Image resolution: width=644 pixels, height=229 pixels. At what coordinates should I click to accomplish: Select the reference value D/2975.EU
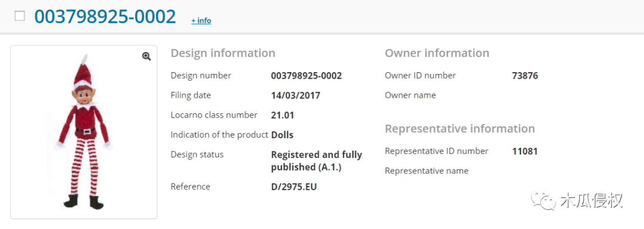pyautogui.click(x=294, y=187)
